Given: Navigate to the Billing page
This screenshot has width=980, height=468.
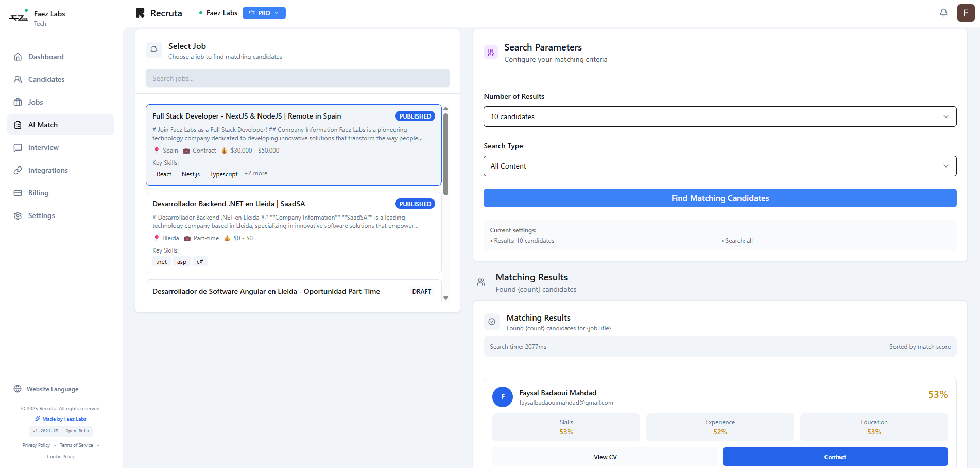Looking at the screenshot, I should point(38,193).
